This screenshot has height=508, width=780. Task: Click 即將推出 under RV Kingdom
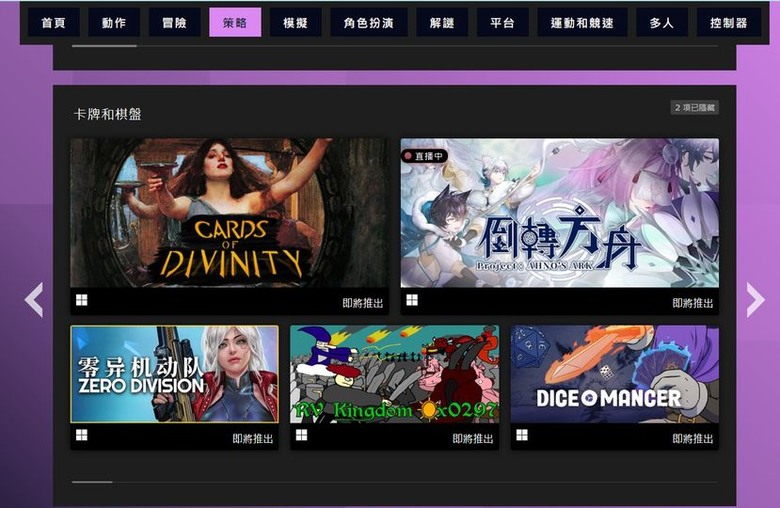click(473, 438)
